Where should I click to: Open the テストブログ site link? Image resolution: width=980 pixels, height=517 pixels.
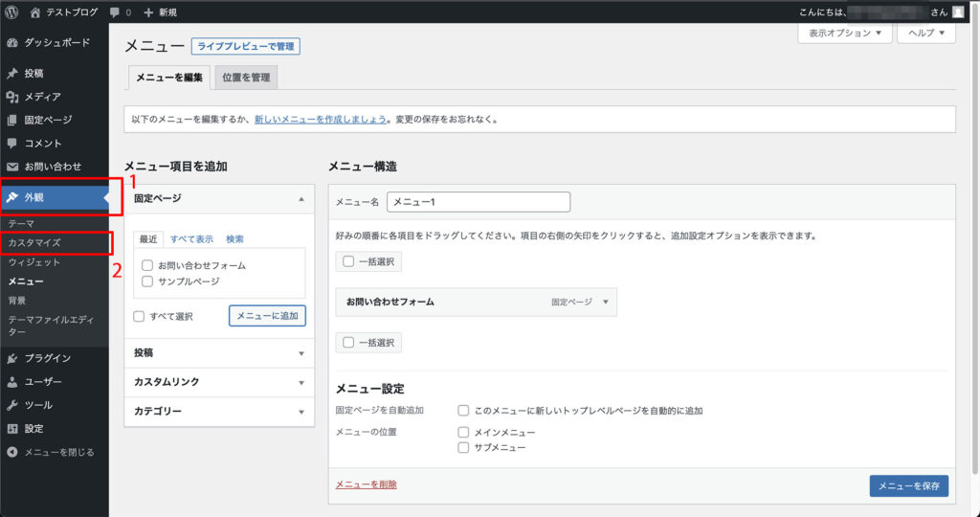tap(72, 11)
